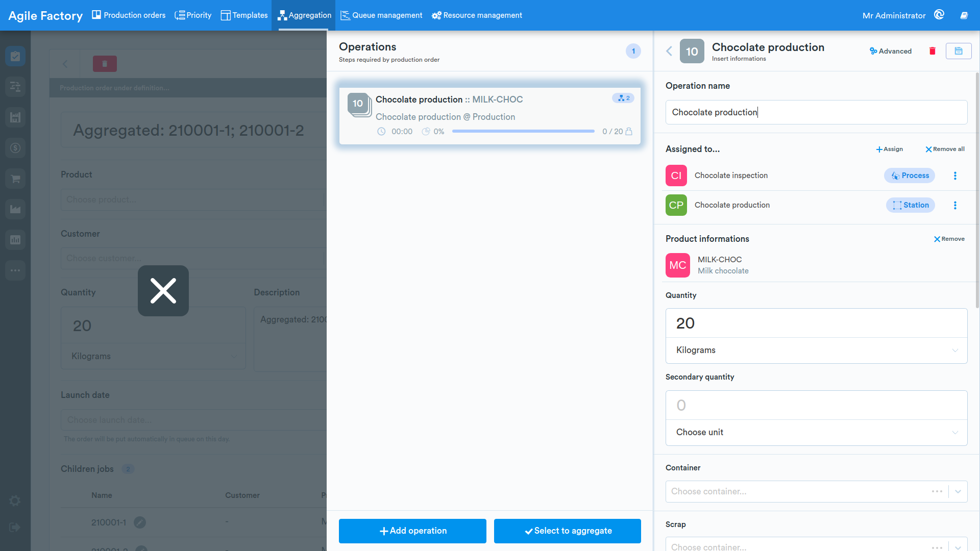Image resolution: width=980 pixels, height=551 pixels.
Task: Click the MC product avatar icon
Action: point(678,265)
